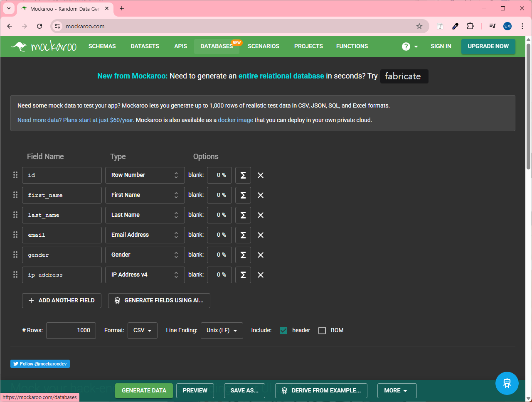
Task: Go to the SCENARIOS nav item
Action: coord(264,46)
